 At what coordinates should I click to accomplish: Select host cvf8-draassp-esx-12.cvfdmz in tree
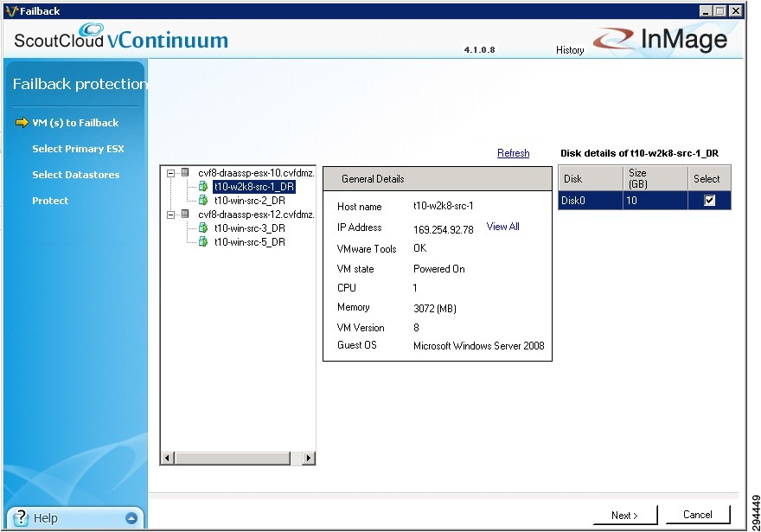coord(256,215)
